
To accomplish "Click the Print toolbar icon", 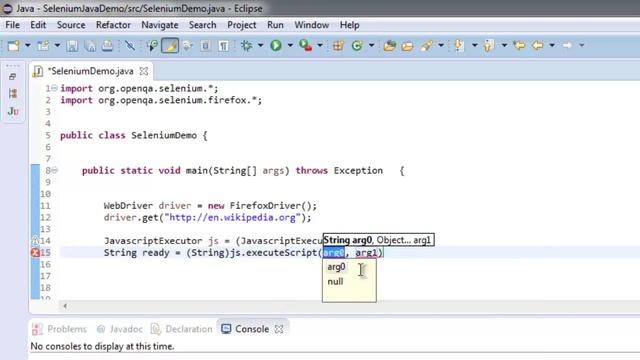I will point(107,45).
